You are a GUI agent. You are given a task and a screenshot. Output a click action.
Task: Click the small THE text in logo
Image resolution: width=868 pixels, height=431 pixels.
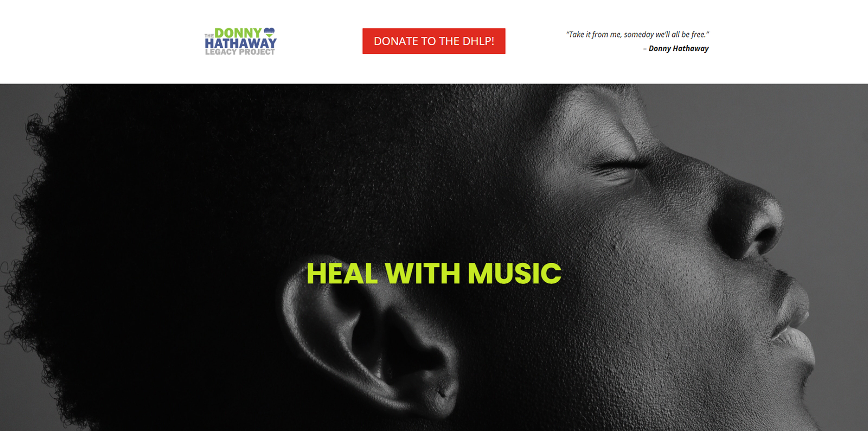coord(209,36)
